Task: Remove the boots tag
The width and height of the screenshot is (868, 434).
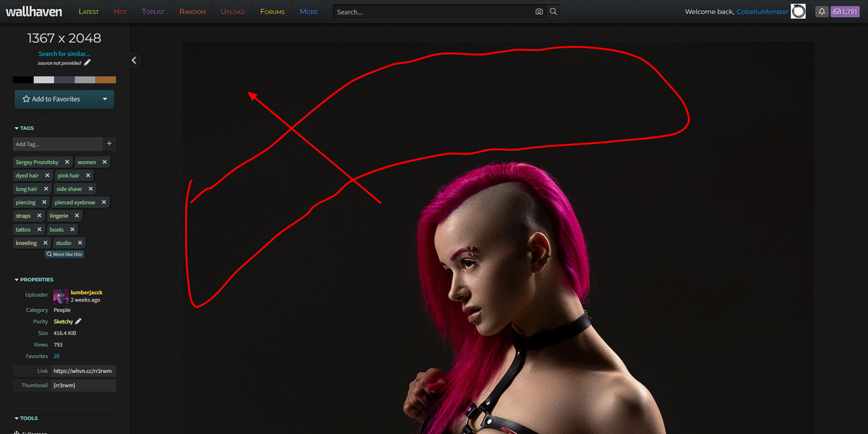Action: coord(73,229)
